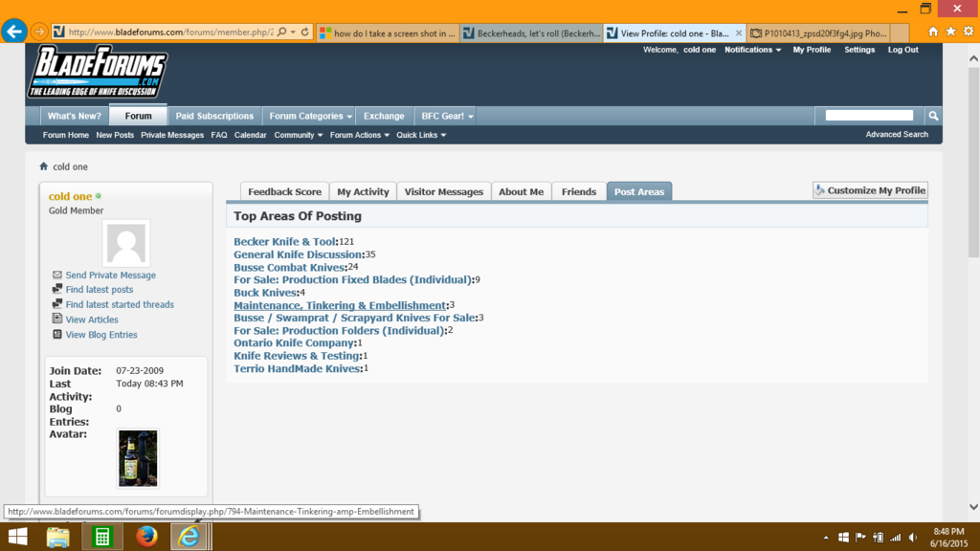Click the Find latest posts icon
The image size is (980, 551).
56,289
